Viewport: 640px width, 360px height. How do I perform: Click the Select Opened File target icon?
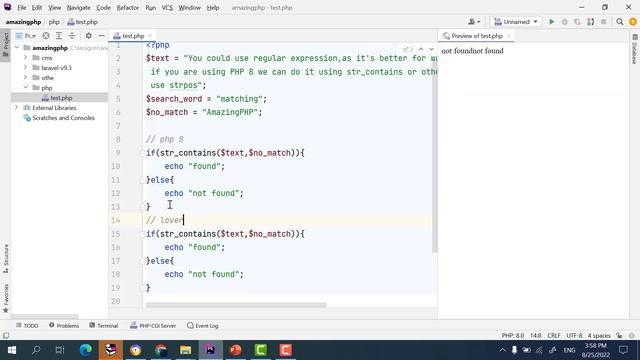click(x=46, y=36)
